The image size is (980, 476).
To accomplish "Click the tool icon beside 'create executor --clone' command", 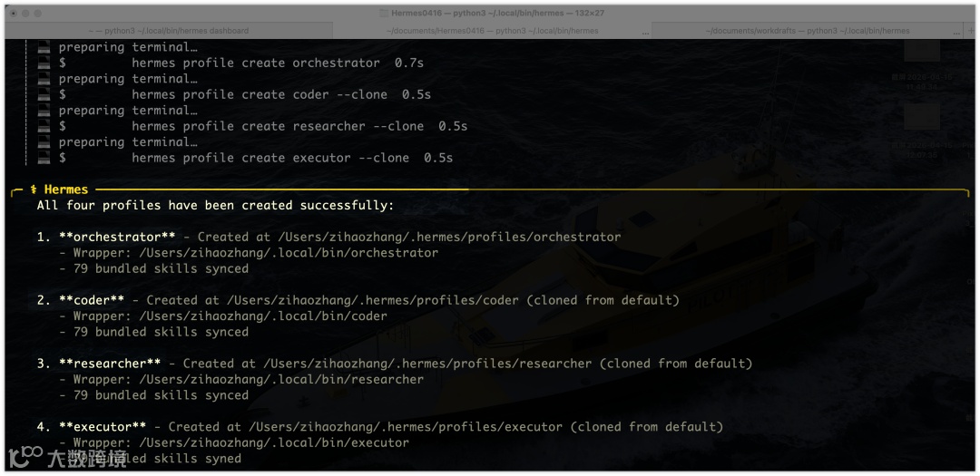I will tap(44, 158).
